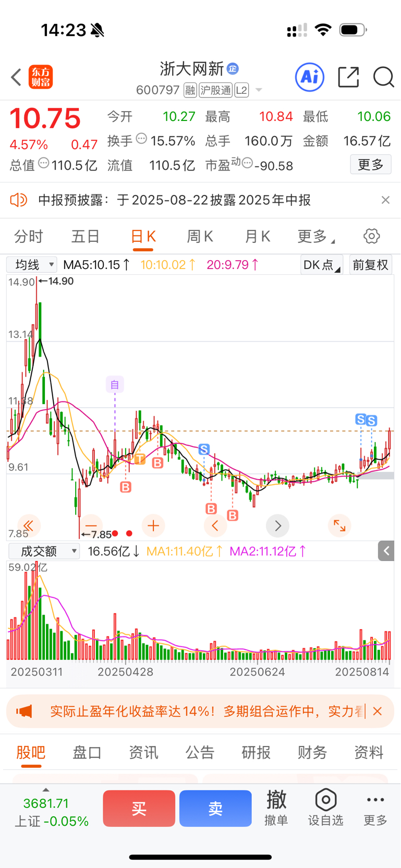Tap the 总值 info icon
Viewport: 401px width, 868px height.
44,163
